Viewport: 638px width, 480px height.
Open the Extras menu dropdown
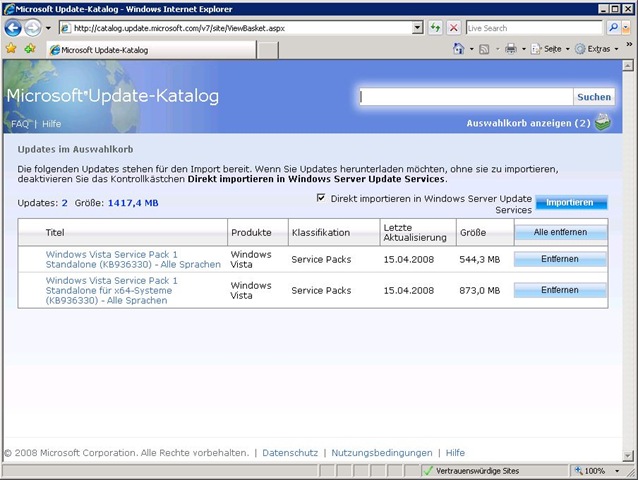598,48
